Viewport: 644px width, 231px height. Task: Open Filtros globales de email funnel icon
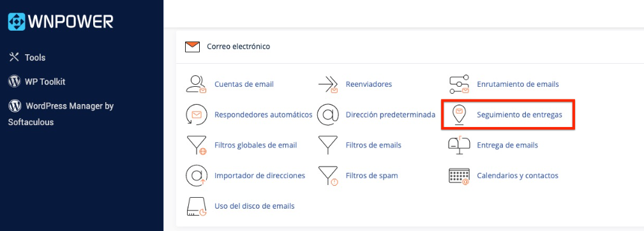coord(197,145)
